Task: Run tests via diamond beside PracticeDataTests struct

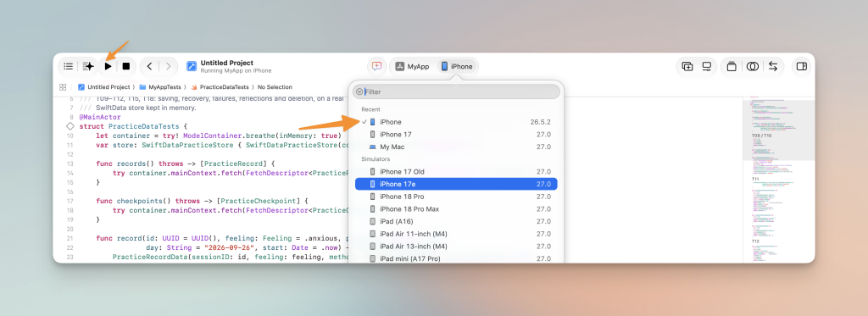Action: (70, 126)
